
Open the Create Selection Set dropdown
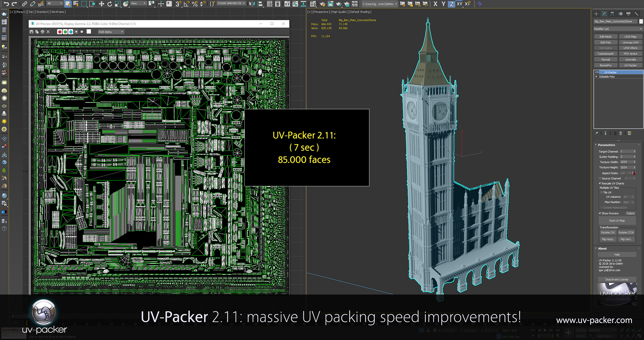click(x=231, y=3)
